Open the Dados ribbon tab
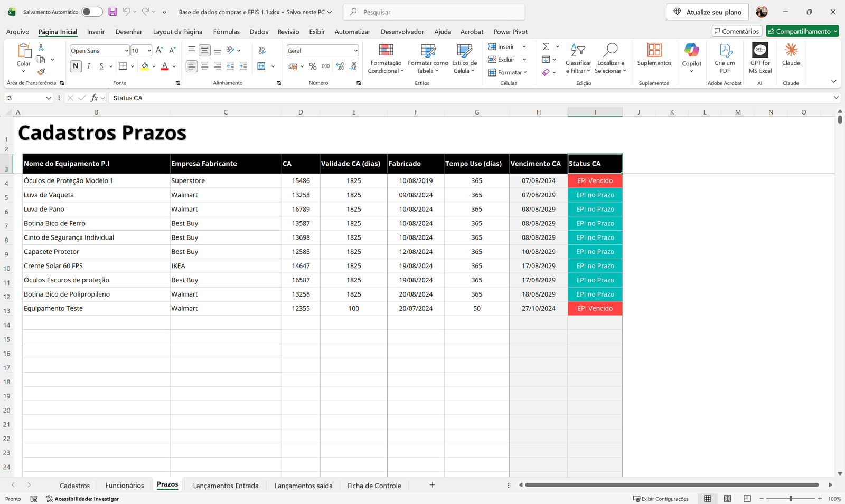Image resolution: width=845 pixels, height=504 pixels. [259, 32]
